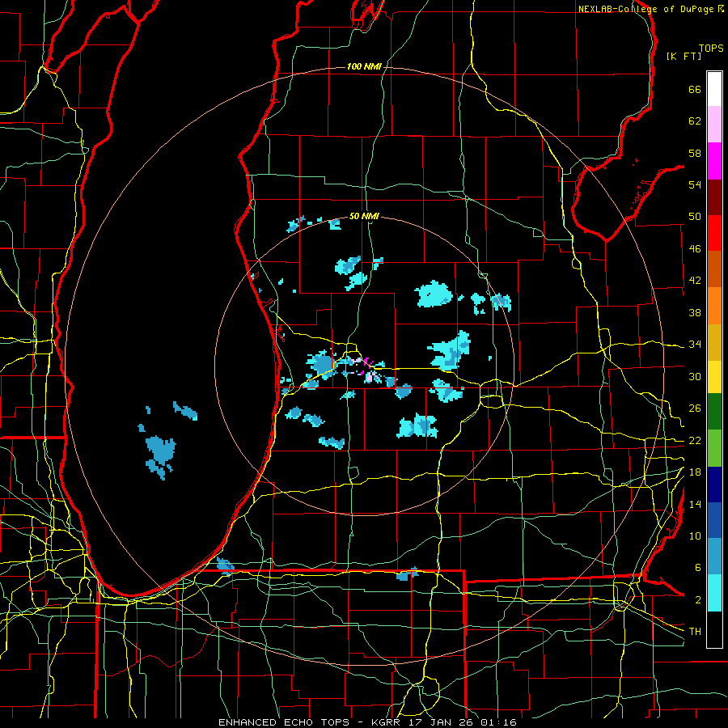
Task: Click the '42' legend value
Action: tap(695, 281)
